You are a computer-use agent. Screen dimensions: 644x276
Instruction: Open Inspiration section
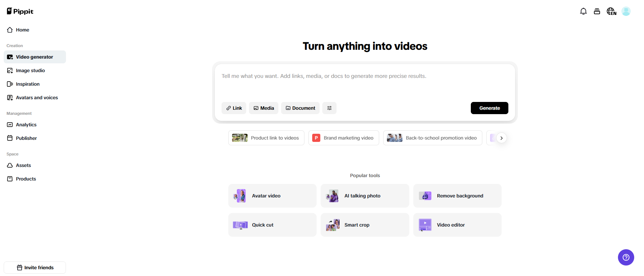click(35, 84)
